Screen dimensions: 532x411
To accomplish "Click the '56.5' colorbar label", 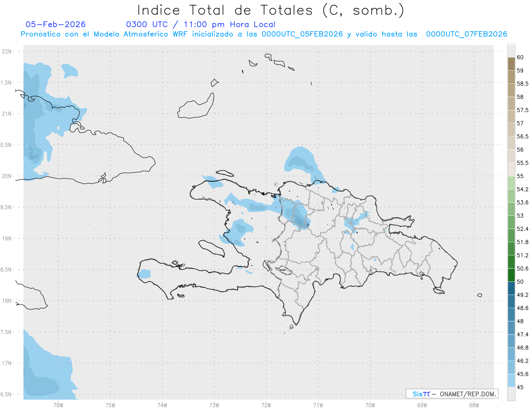I will click(x=522, y=137).
